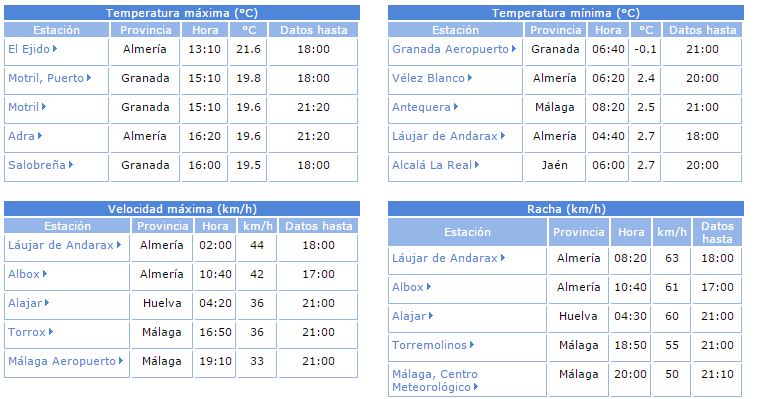Open the El Ejido station link
The width and height of the screenshot is (772, 399).
coord(29,49)
